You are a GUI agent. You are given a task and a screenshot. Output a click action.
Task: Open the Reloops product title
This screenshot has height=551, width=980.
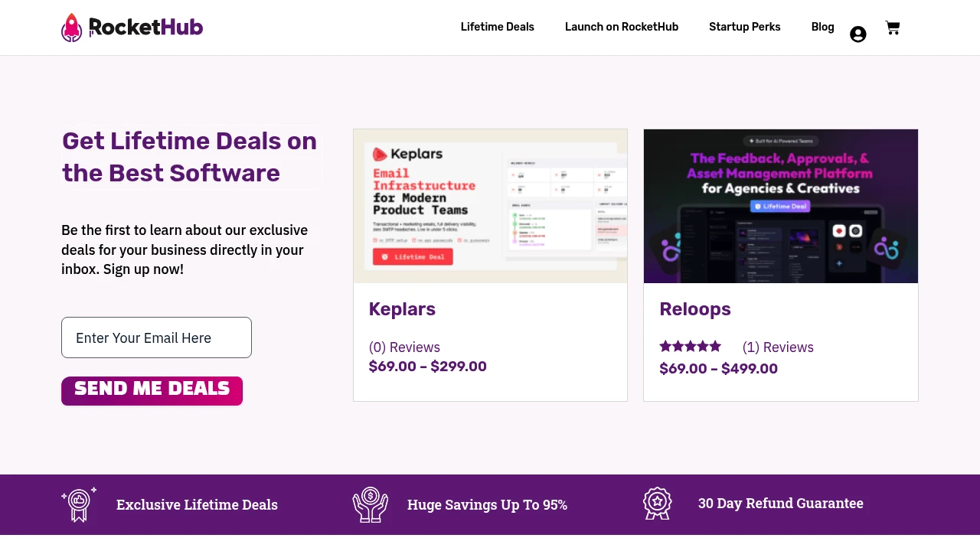(x=695, y=309)
